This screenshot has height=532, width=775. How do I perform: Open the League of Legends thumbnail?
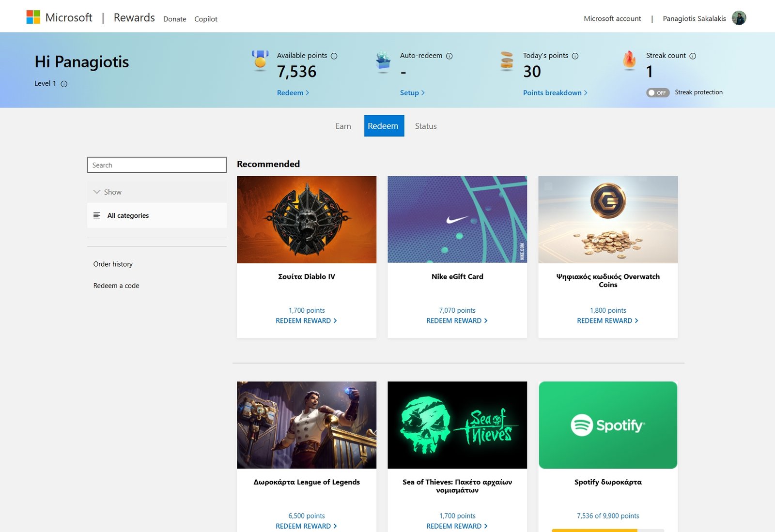click(x=307, y=425)
